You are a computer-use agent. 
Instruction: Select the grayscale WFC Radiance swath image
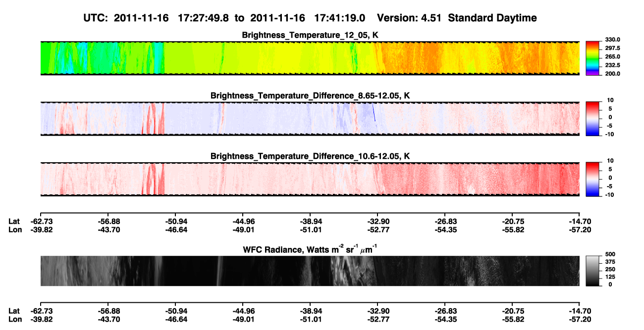310,271
